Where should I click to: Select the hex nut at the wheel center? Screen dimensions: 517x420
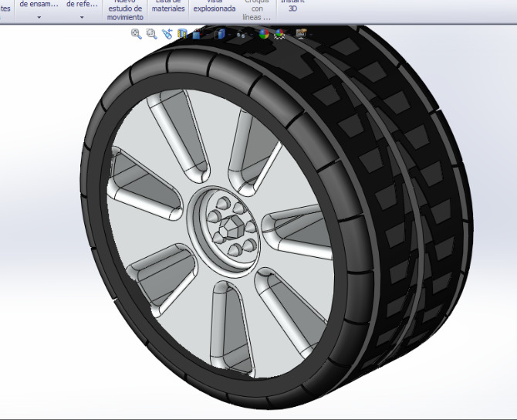coord(233,227)
